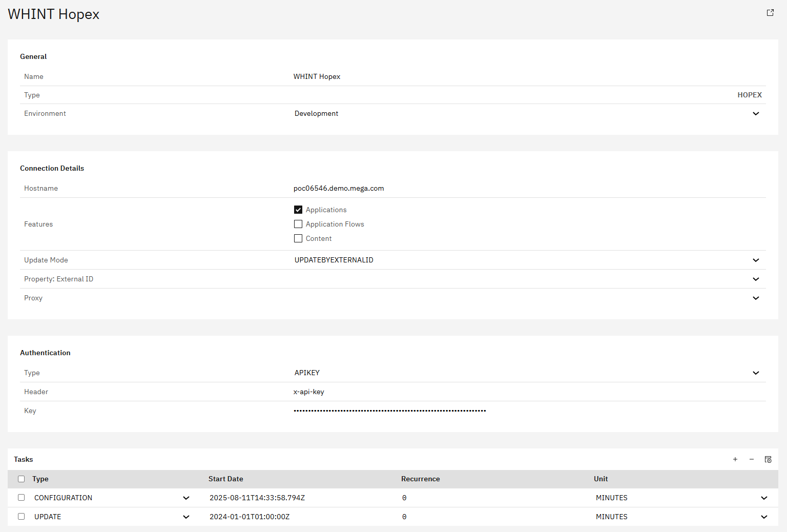Viewport: 787px width, 532px height.
Task: Enable the Content feature checkbox
Action: 298,238
